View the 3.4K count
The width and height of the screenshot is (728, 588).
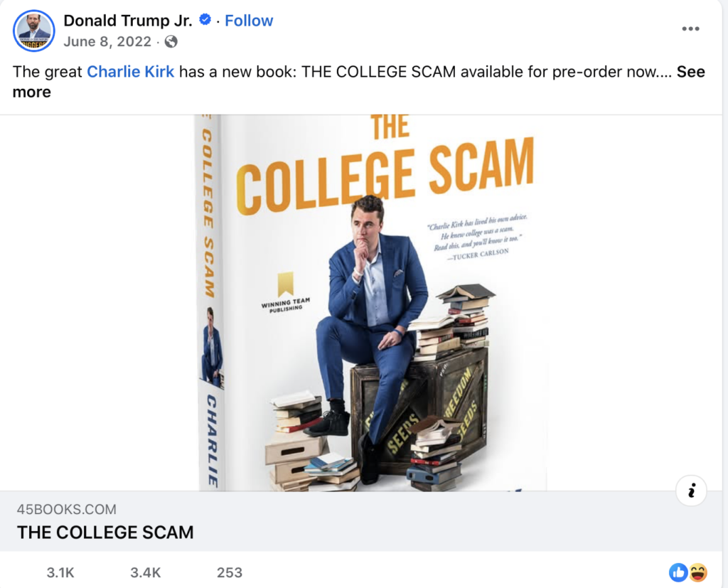click(145, 572)
